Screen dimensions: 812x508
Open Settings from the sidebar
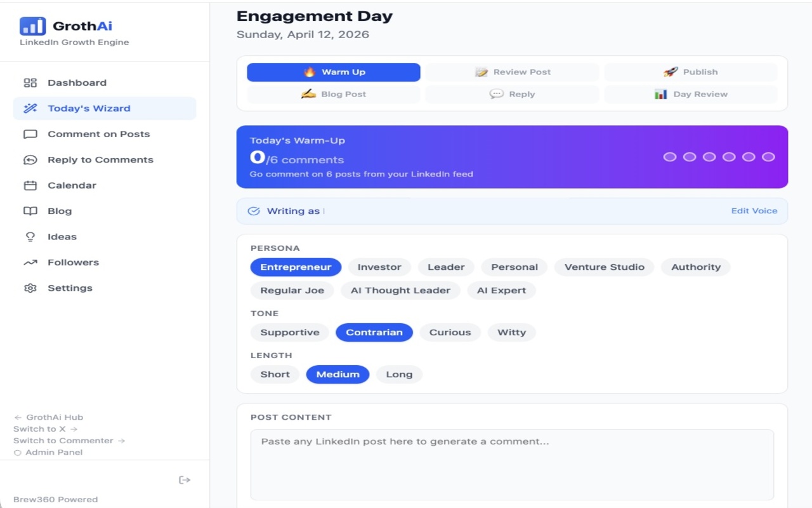pos(70,288)
